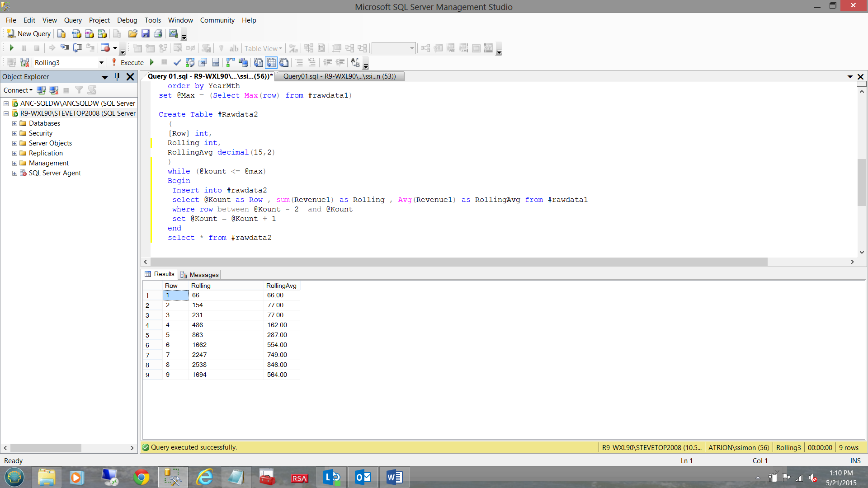This screenshot has height=488, width=868.
Task: Click the Open File folder icon
Action: click(x=132, y=34)
